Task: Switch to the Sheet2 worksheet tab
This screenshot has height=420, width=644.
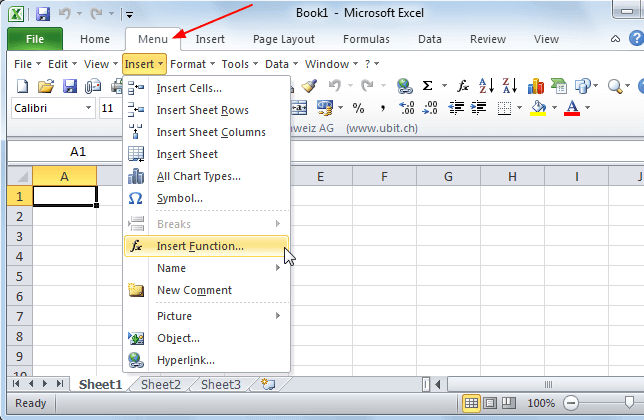Action: click(x=161, y=384)
